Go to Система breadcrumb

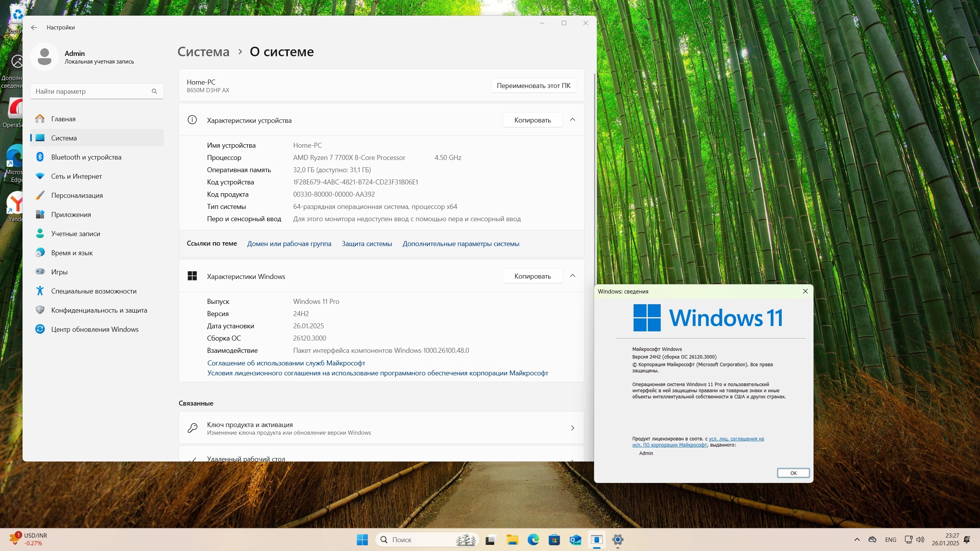(203, 52)
